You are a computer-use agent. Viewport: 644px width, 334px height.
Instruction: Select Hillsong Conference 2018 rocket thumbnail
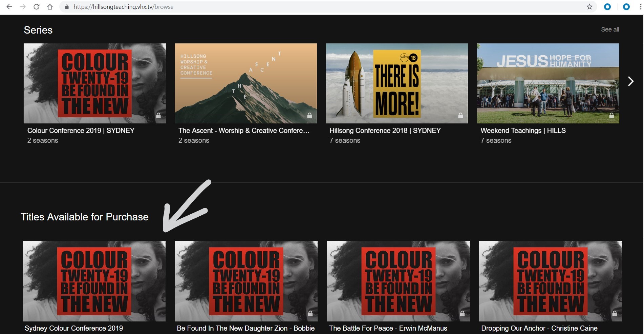point(397,83)
